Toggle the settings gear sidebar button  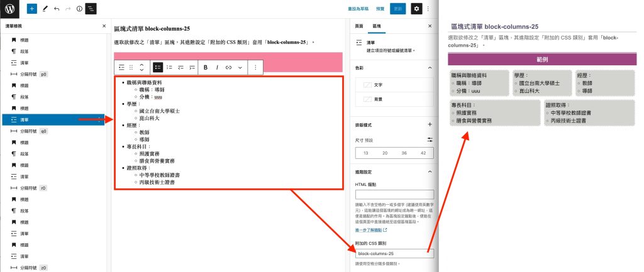(416, 9)
